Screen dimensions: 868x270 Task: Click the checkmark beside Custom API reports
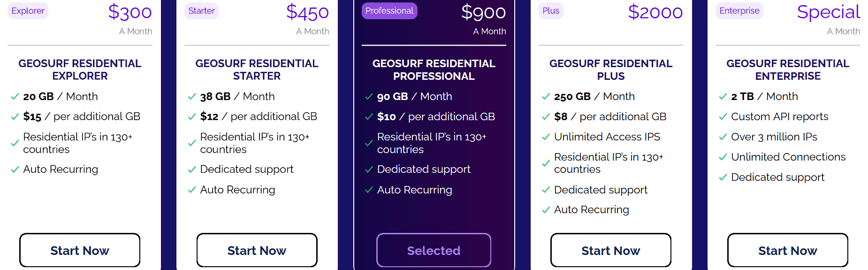723,117
